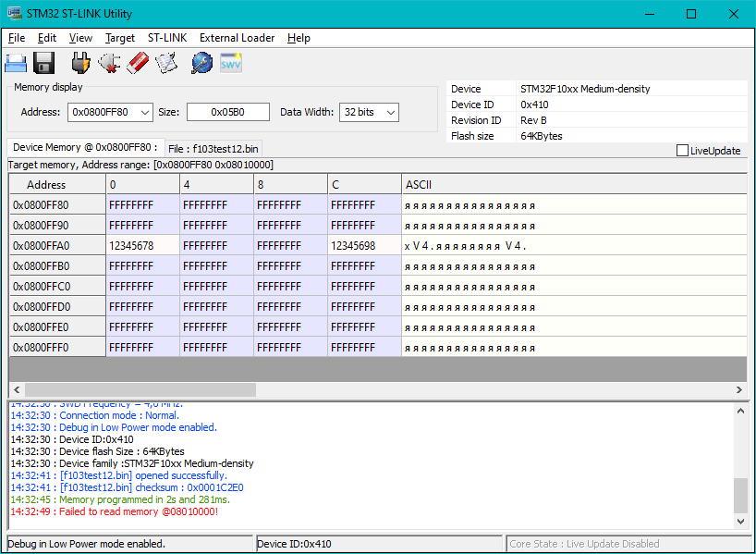Viewport: 756px width, 554px height.
Task: Click the Size input field
Action: coord(228,112)
